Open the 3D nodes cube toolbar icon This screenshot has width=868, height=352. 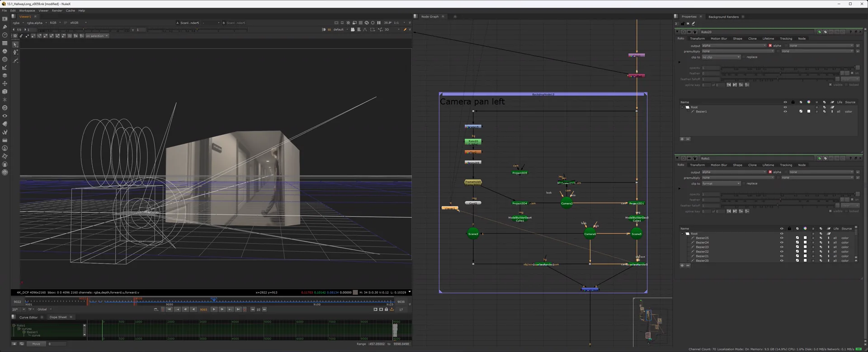(5, 91)
